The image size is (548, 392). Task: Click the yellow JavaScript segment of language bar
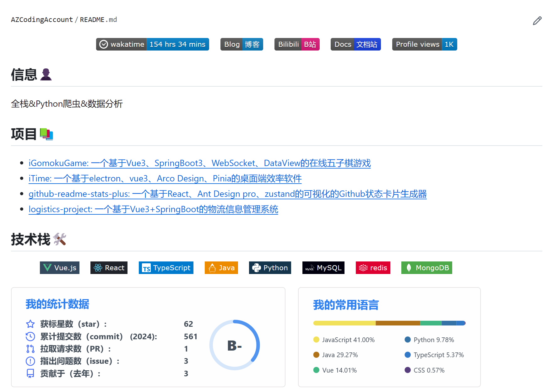344,323
